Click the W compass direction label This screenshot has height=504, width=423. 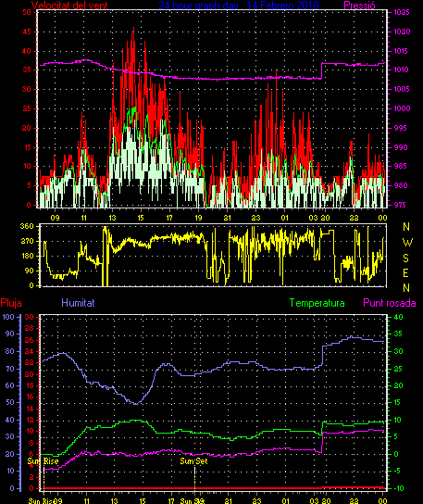[407, 243]
